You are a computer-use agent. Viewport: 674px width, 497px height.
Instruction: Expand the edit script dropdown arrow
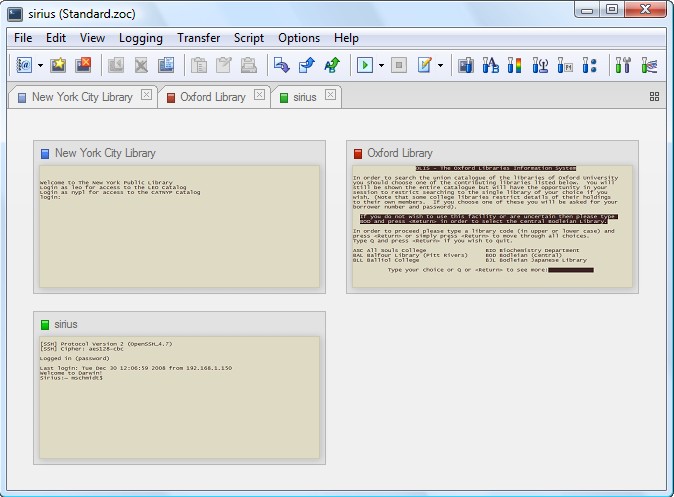click(441, 66)
